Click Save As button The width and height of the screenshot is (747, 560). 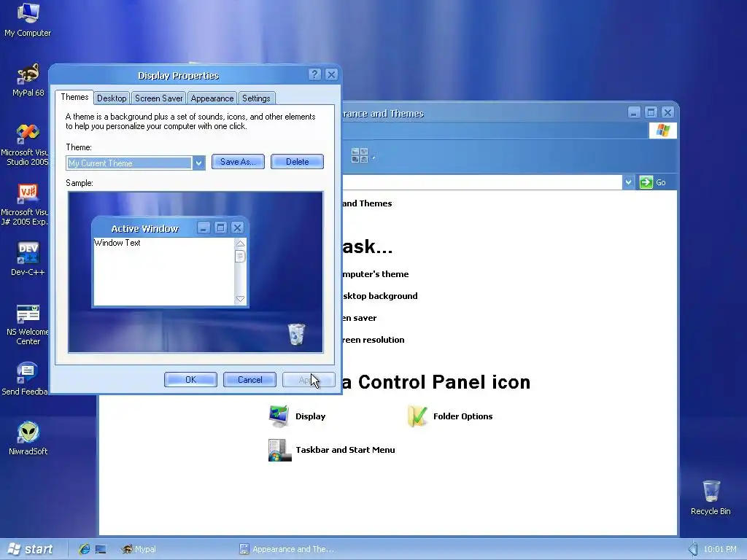[x=238, y=162]
